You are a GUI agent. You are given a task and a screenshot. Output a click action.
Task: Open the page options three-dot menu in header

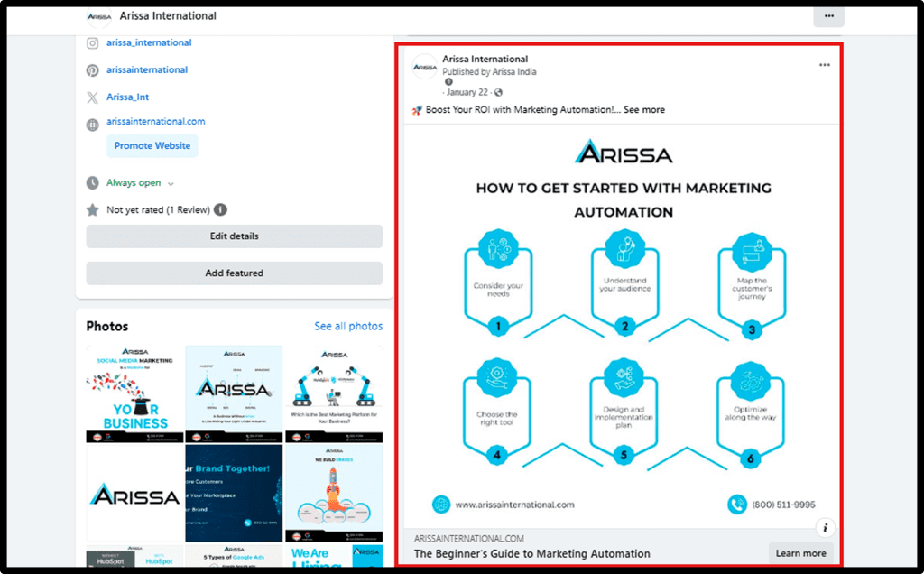[828, 16]
